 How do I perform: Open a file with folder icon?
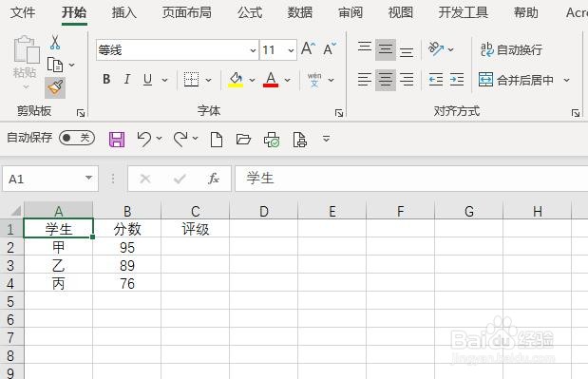coord(243,140)
